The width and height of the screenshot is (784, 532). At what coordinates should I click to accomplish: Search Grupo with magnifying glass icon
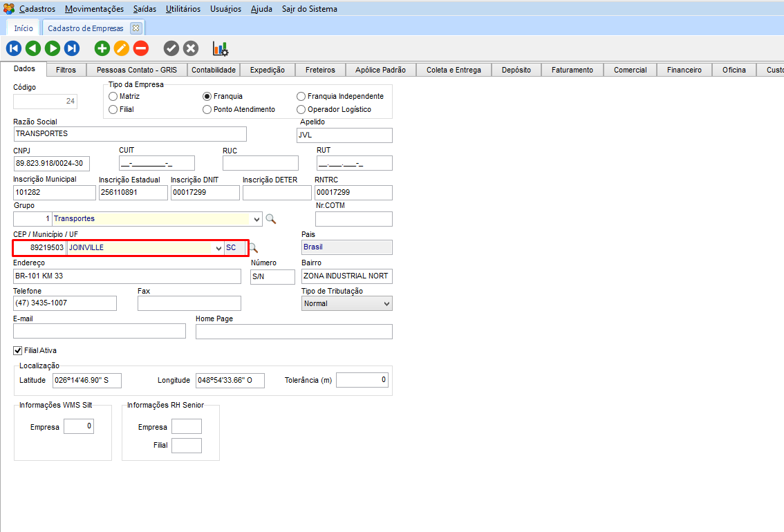(271, 219)
